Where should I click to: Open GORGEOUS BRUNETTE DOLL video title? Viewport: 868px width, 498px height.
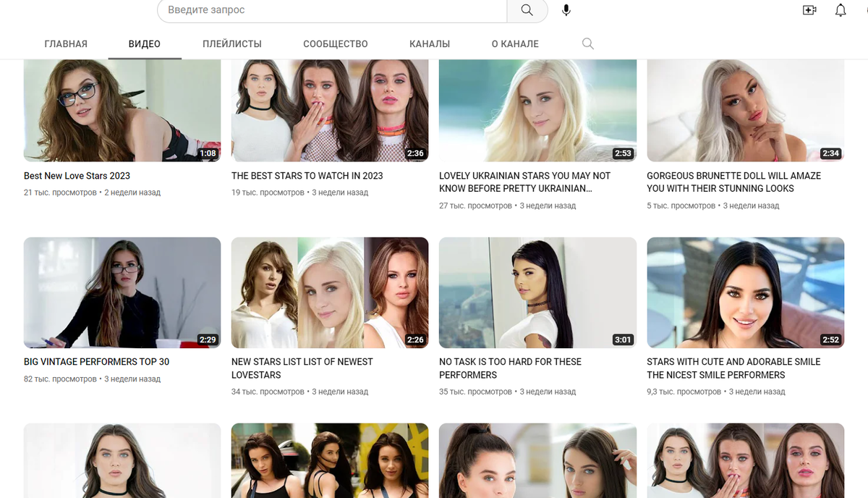[x=733, y=182]
